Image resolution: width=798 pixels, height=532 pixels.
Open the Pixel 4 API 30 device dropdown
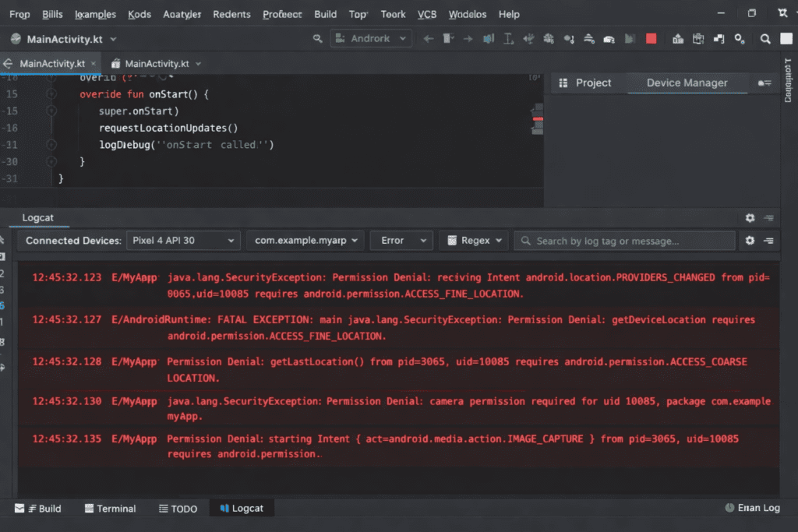pos(183,241)
